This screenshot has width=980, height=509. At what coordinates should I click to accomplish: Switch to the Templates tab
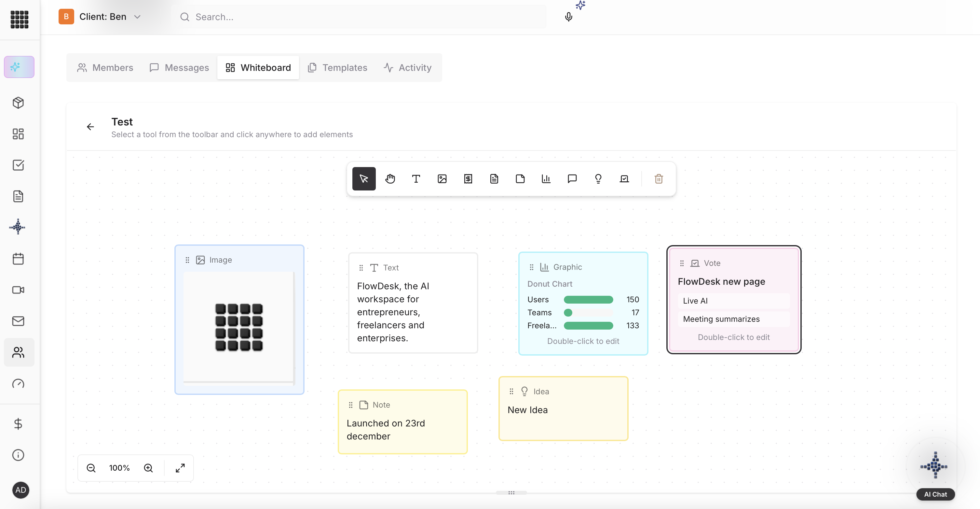click(x=337, y=68)
